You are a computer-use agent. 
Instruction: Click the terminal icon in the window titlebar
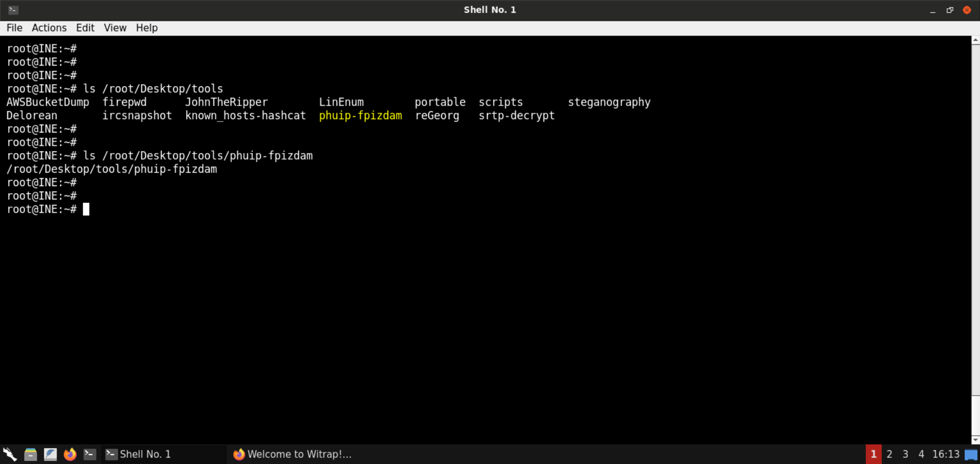11,9
